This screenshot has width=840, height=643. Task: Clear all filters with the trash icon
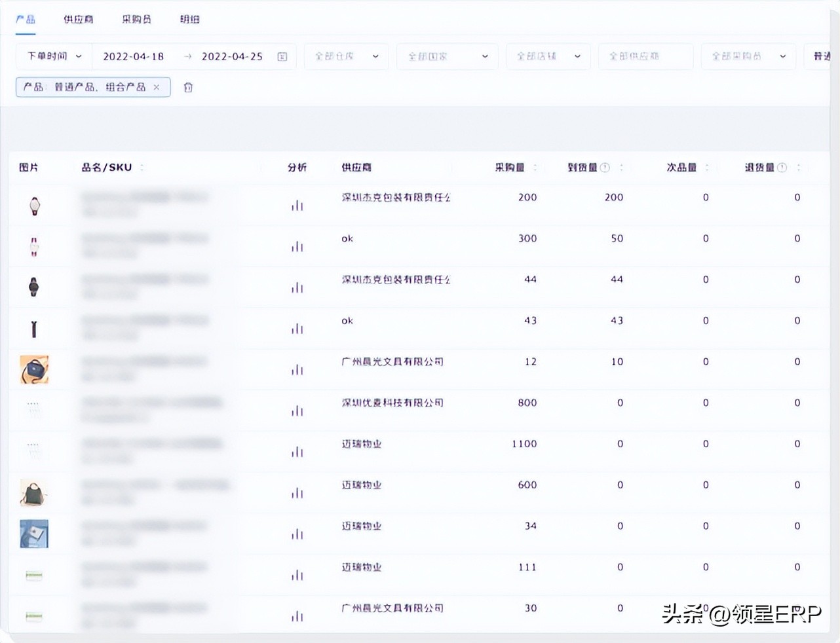pyautogui.click(x=188, y=87)
